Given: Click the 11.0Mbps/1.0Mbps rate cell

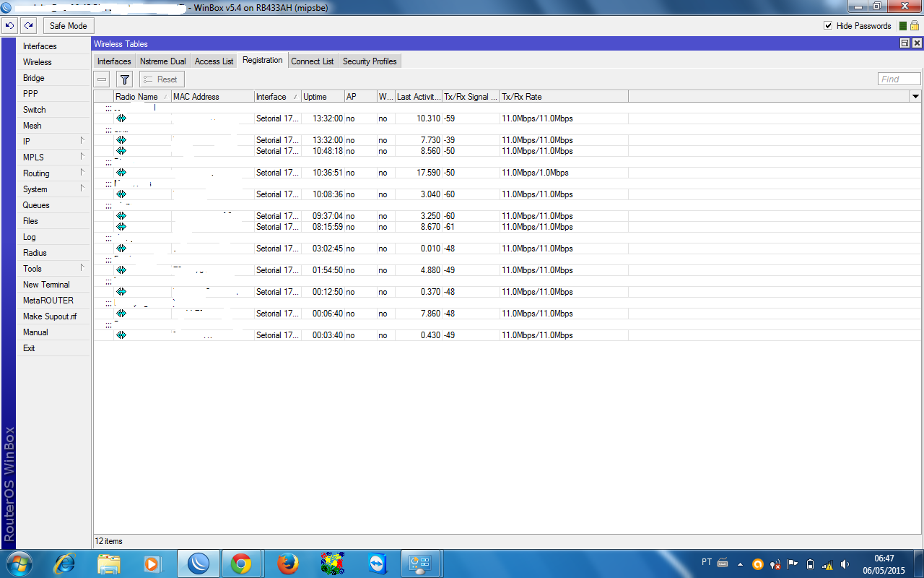Looking at the screenshot, I should point(565,173).
